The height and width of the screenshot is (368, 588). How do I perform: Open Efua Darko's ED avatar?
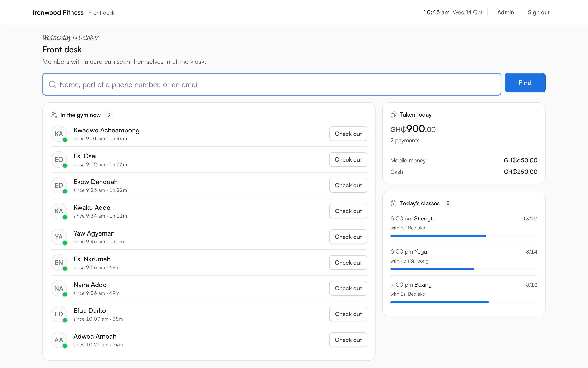coord(59,314)
